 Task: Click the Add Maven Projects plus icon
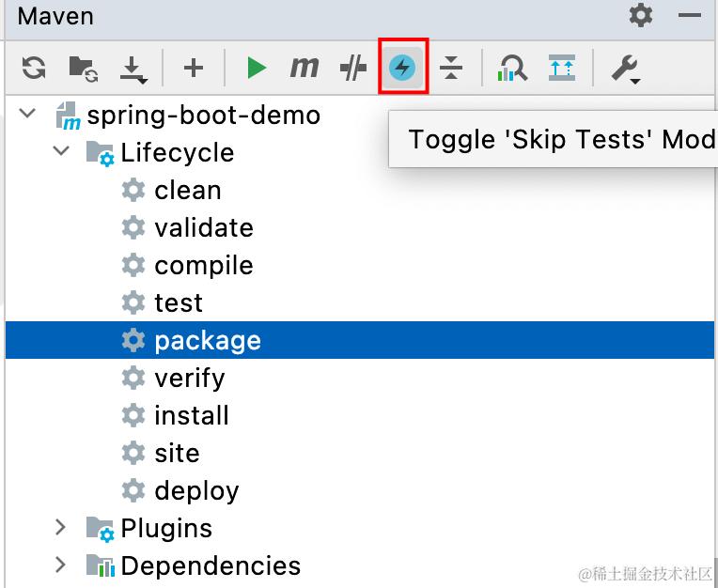[x=194, y=67]
